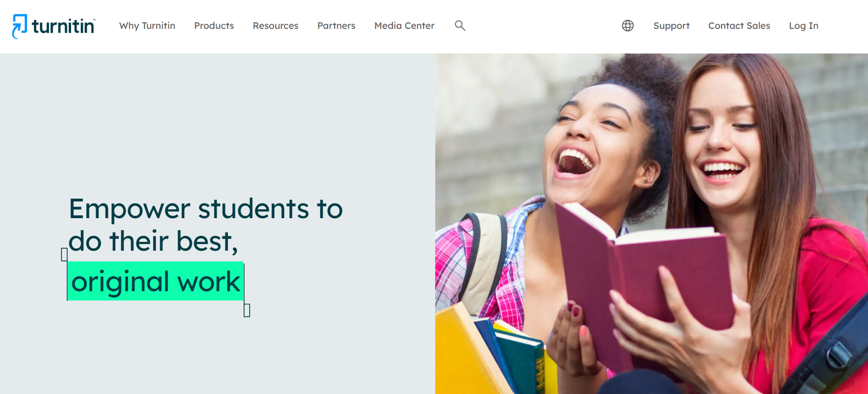Open the Why Turnitin menu
868x394 pixels.
pos(147,26)
